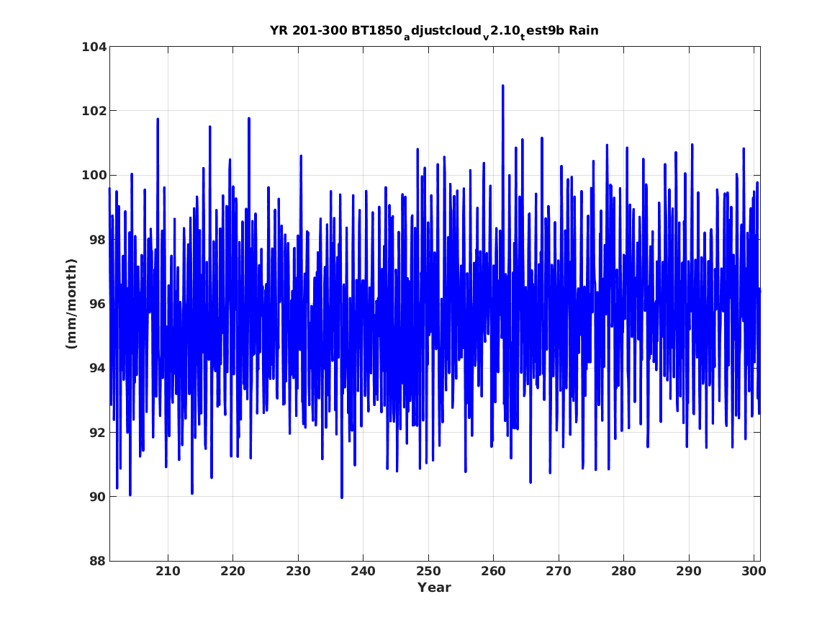Click x-axis tick label 260
Viewport: 840px width, 630px height.
pyautogui.click(x=493, y=571)
